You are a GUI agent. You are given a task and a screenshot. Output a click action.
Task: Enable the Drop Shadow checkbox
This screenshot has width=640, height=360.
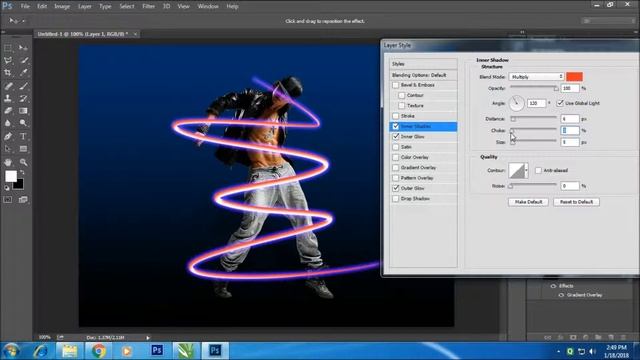[x=396, y=199]
